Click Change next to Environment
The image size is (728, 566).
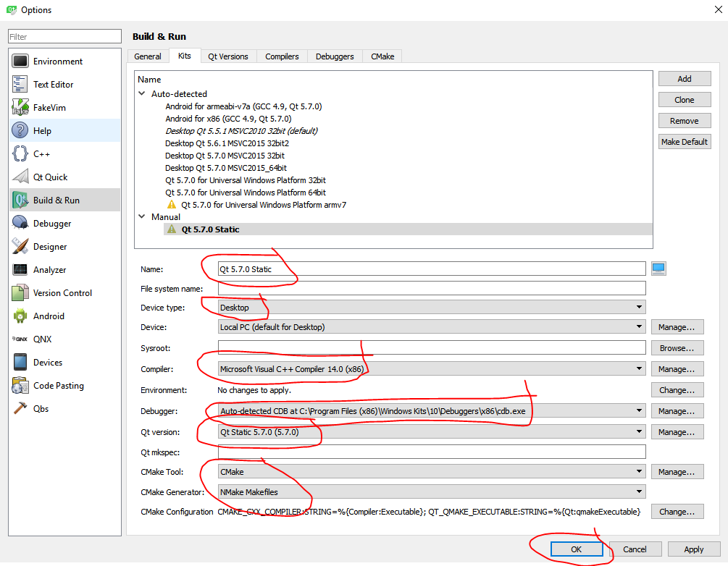(677, 390)
